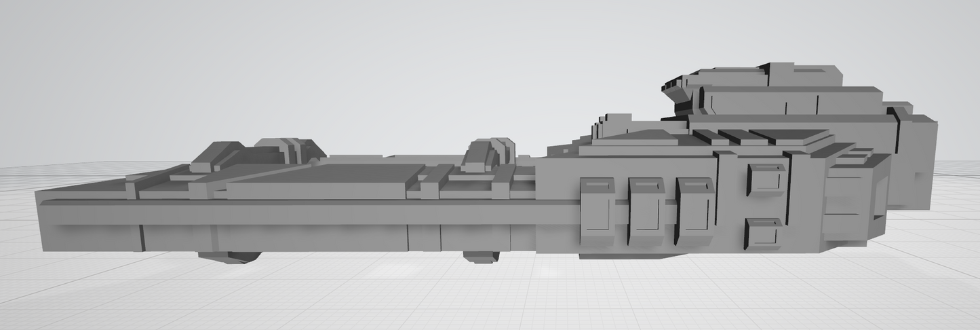Click the first of three side panels
This screenshot has height=330, width=980.
(597, 212)
